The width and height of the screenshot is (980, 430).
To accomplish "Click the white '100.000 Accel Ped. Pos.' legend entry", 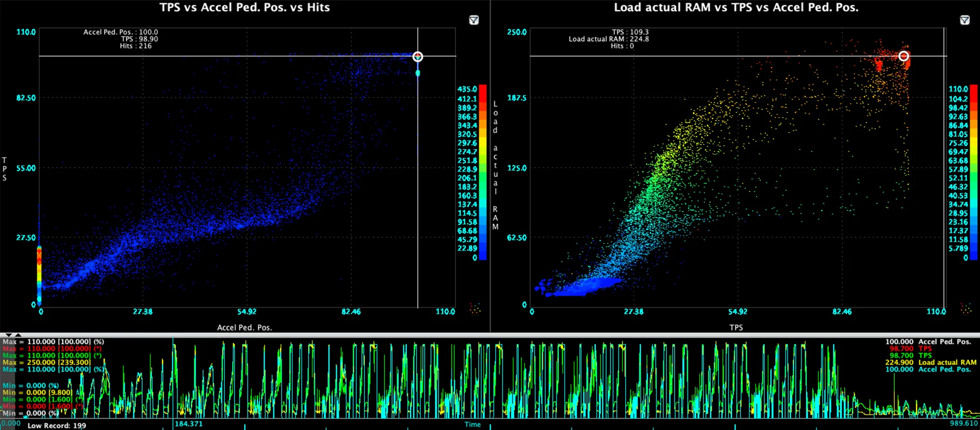I will click(928, 341).
